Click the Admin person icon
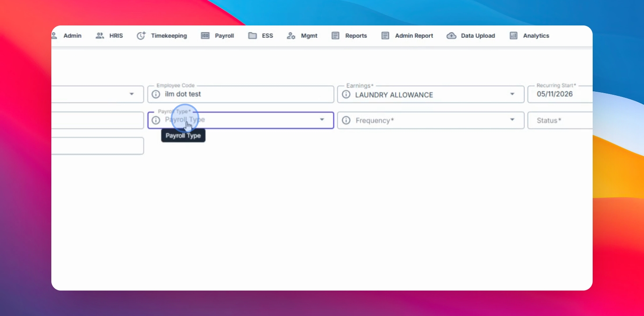 click(54, 36)
